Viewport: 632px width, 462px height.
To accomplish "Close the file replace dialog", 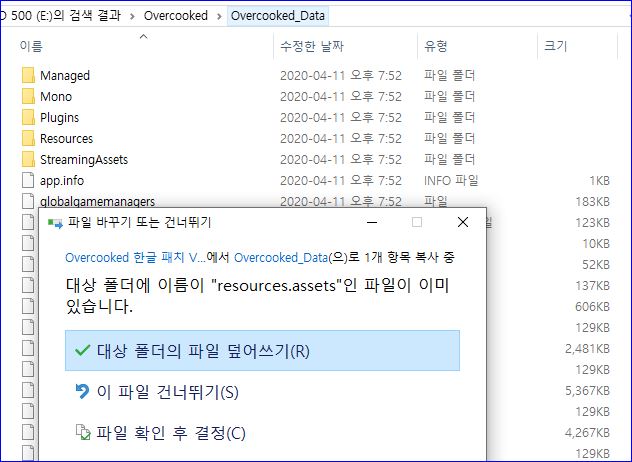I will pos(463,222).
